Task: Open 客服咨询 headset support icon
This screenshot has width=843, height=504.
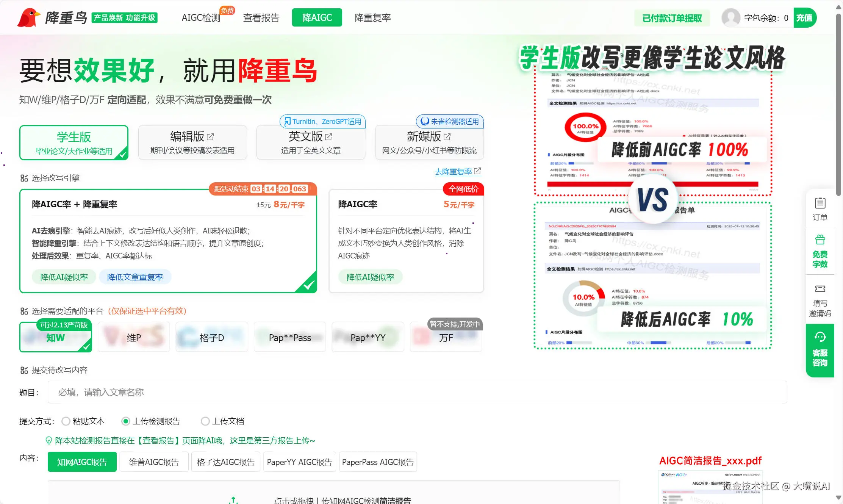Action: (820, 337)
